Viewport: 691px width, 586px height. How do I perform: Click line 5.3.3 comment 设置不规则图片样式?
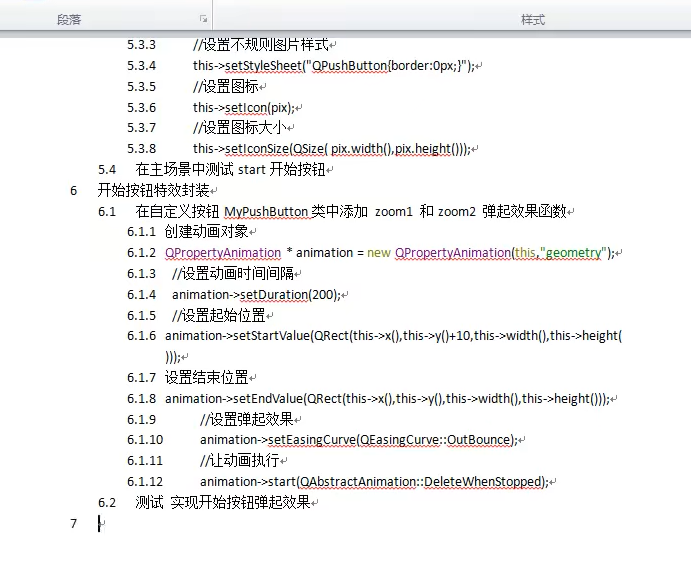coord(261,45)
